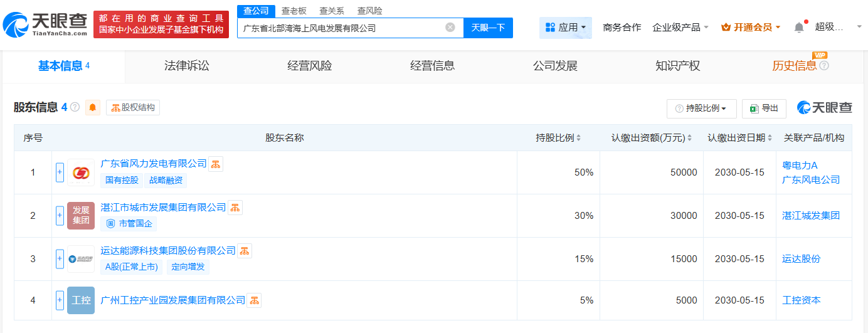
Task: Click the 天眼一下 search button
Action: pyautogui.click(x=488, y=28)
